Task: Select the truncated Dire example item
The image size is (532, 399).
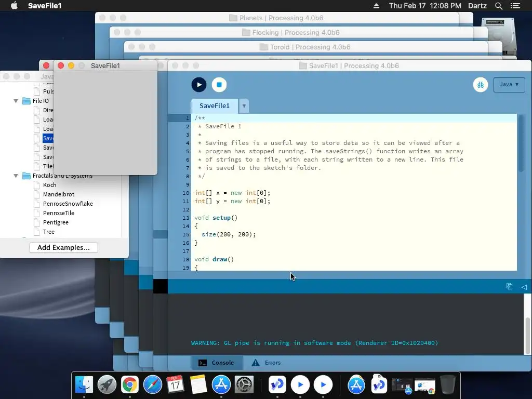Action: pyautogui.click(x=48, y=110)
